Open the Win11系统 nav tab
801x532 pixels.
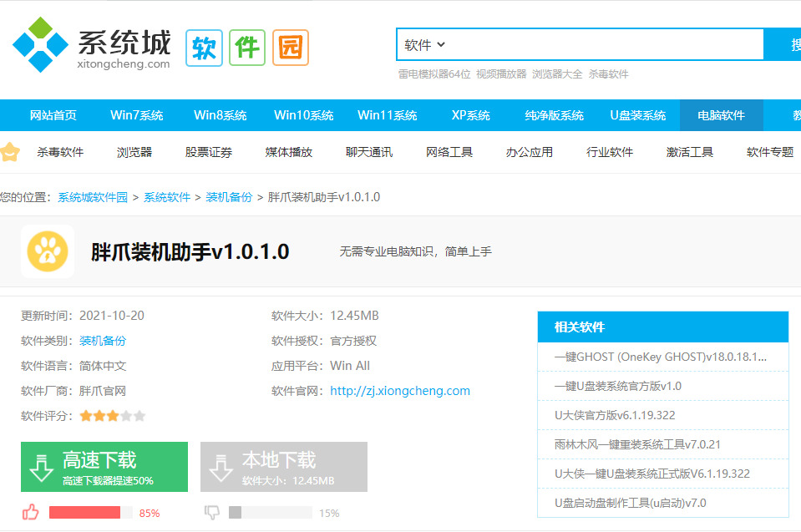point(388,115)
